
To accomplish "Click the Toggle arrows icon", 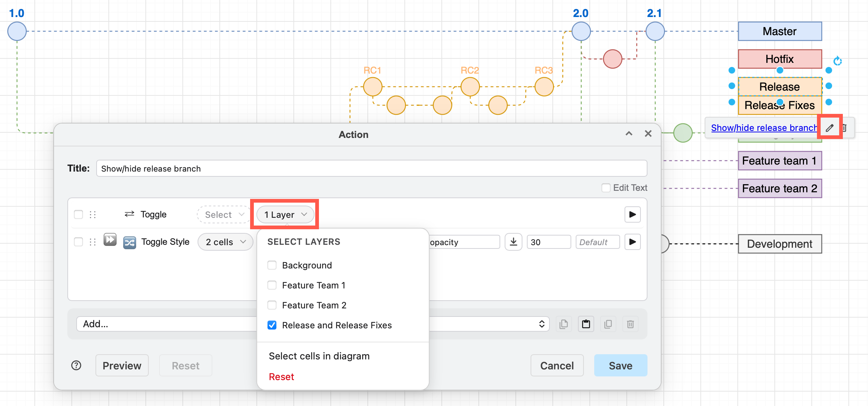I will (x=129, y=214).
